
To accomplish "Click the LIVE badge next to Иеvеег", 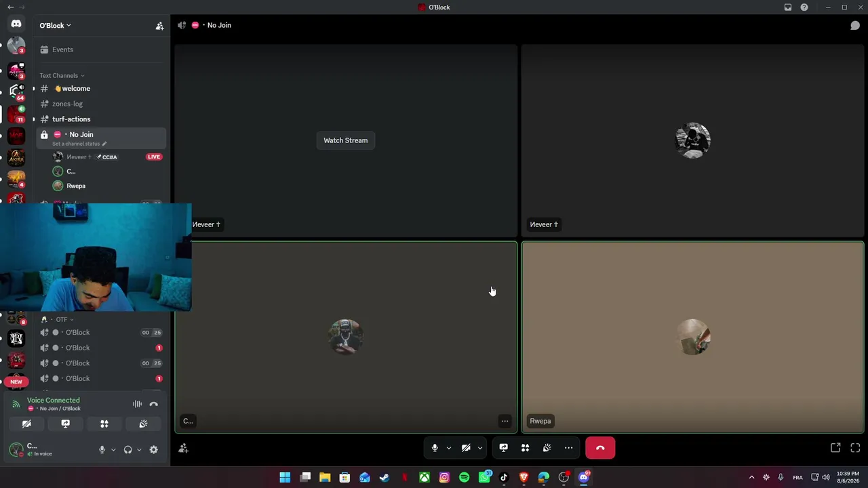I will coord(154,157).
